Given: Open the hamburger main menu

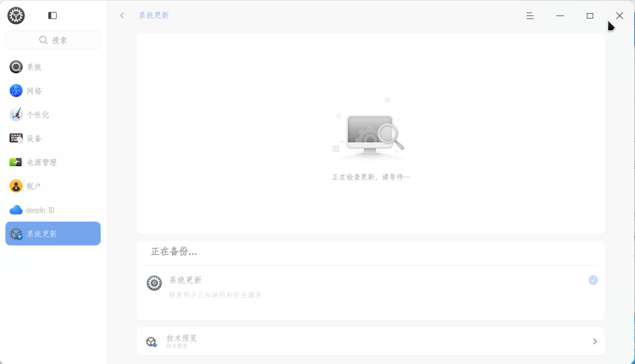Looking at the screenshot, I should [x=530, y=16].
